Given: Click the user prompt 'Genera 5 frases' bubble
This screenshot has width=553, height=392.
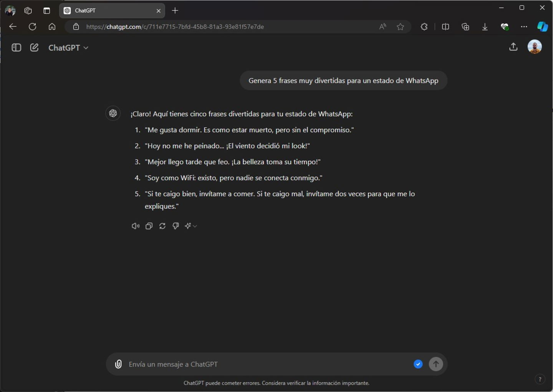Looking at the screenshot, I should click(343, 81).
